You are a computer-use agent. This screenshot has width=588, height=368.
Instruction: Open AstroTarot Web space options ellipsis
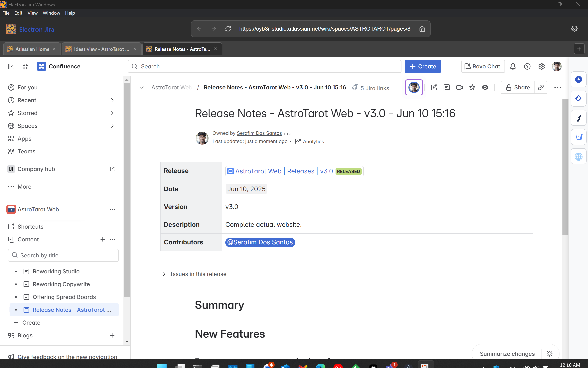click(112, 209)
